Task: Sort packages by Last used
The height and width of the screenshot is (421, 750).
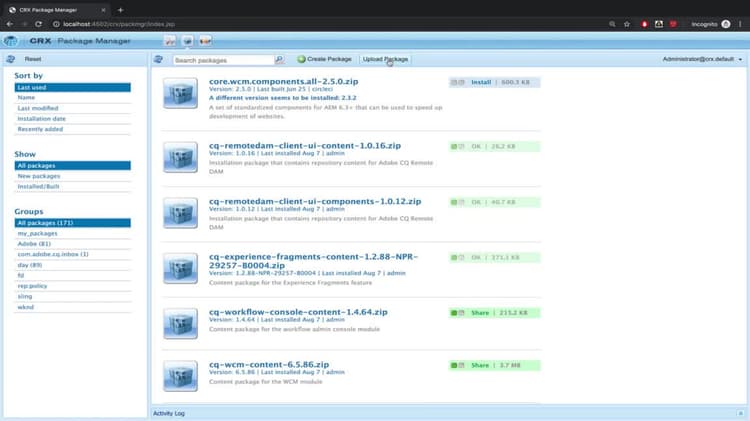Action: (x=73, y=87)
